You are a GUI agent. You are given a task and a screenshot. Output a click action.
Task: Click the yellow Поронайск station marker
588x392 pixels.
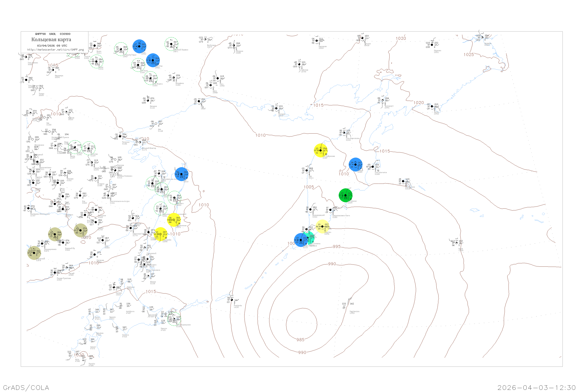tap(161, 234)
